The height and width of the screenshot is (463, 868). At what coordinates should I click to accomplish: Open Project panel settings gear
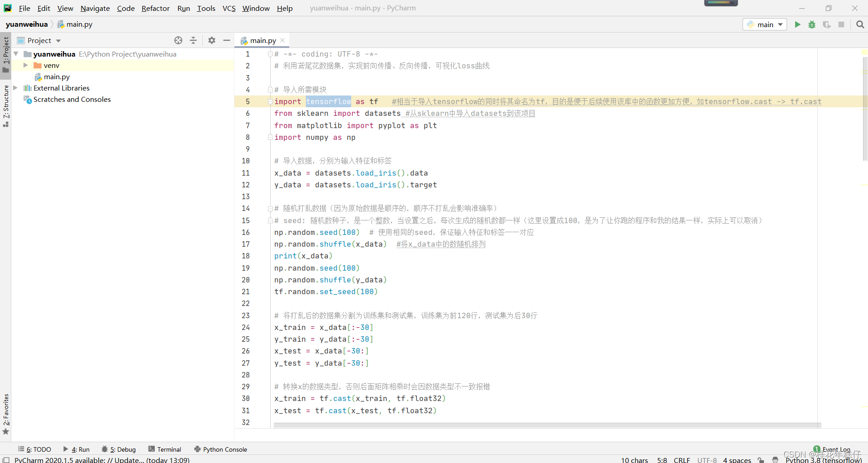[x=212, y=40]
